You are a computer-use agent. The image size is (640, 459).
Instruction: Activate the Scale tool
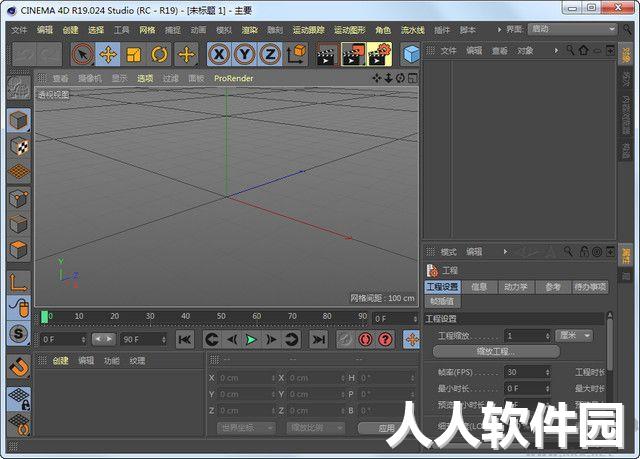click(x=133, y=54)
